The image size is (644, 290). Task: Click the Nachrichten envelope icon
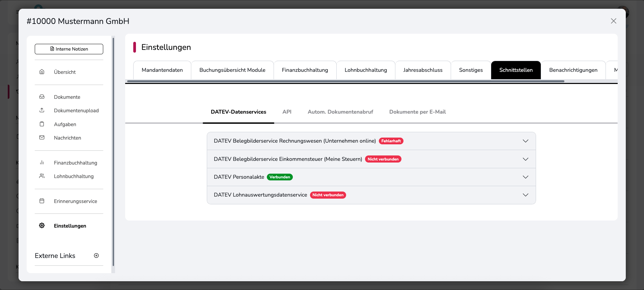pos(42,138)
